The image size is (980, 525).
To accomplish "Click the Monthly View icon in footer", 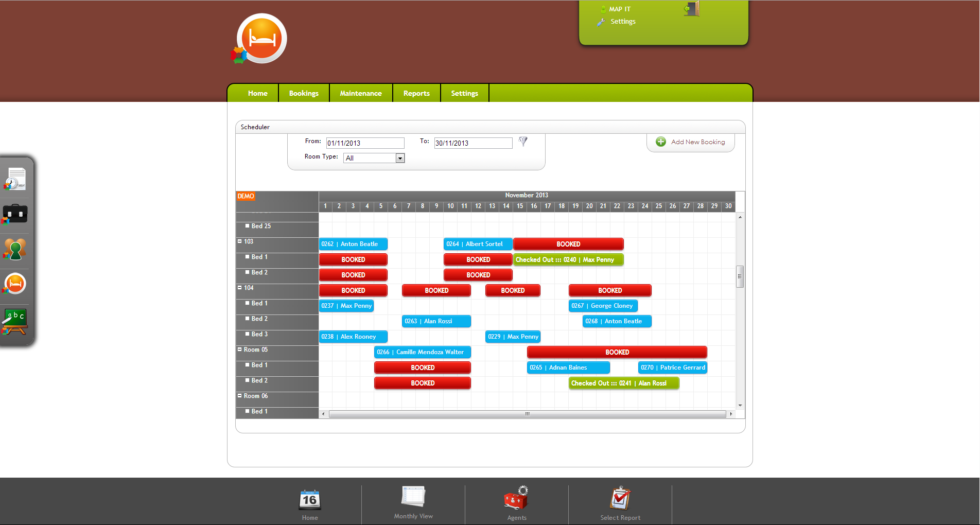I will click(413, 496).
